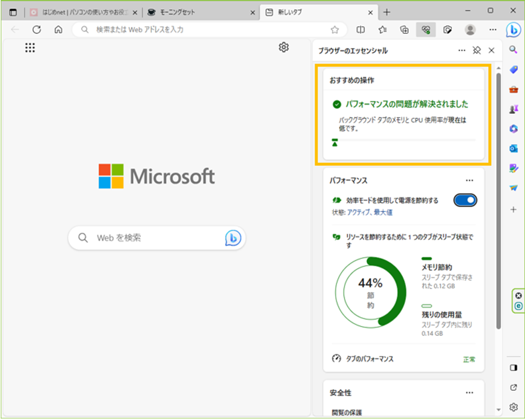Open sidebar Microsoft 365 icon

coord(514,129)
